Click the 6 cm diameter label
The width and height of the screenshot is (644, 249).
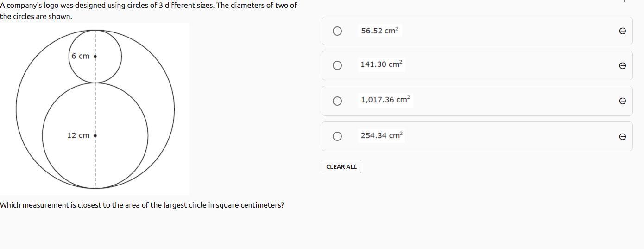point(81,56)
